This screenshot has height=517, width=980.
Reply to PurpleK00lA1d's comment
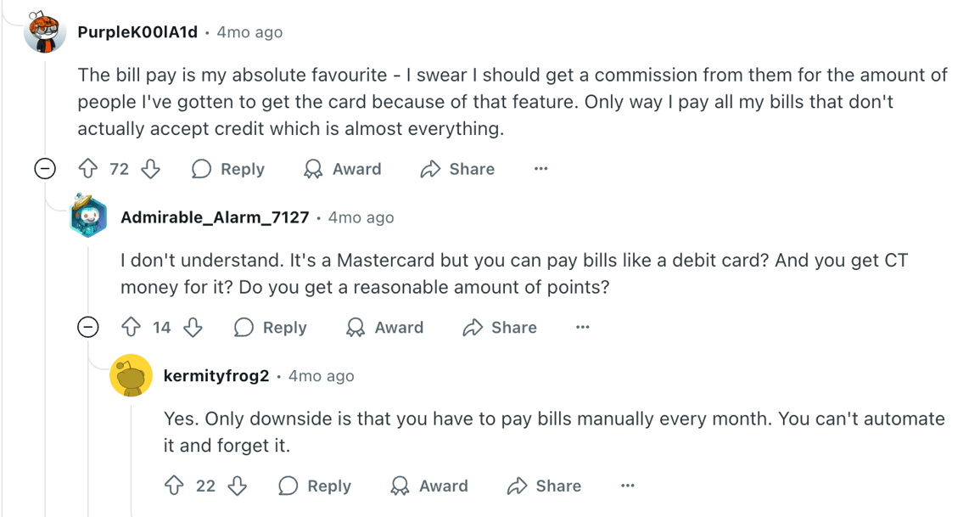pos(229,169)
